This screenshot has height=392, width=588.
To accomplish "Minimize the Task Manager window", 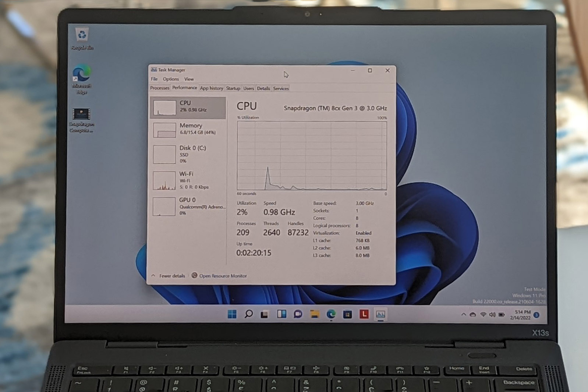I will point(353,70).
